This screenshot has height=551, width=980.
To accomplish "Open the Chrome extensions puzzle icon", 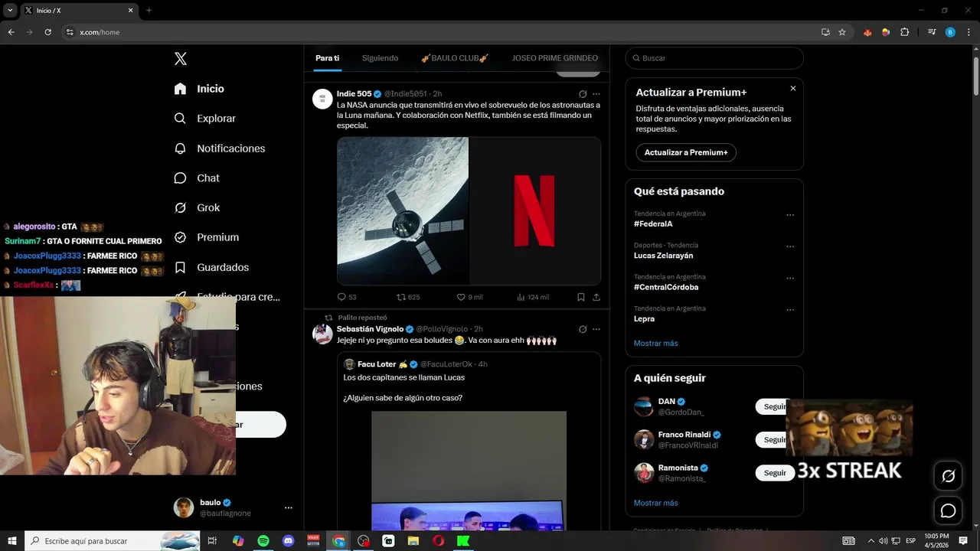I will coord(904,32).
